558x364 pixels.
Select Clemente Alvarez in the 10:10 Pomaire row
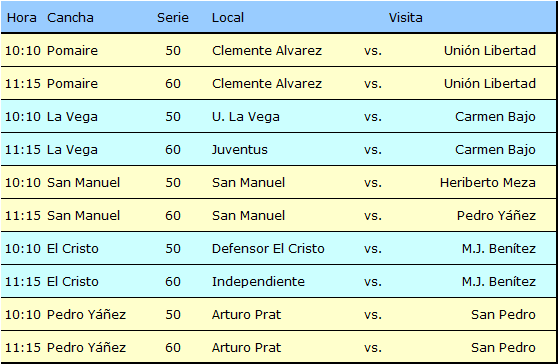coord(267,51)
